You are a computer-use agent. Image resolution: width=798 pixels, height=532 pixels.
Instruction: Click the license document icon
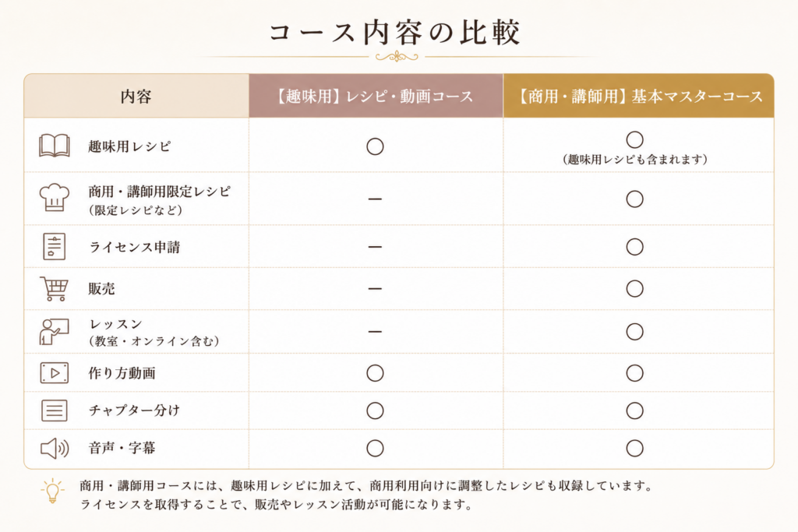[x=55, y=247]
